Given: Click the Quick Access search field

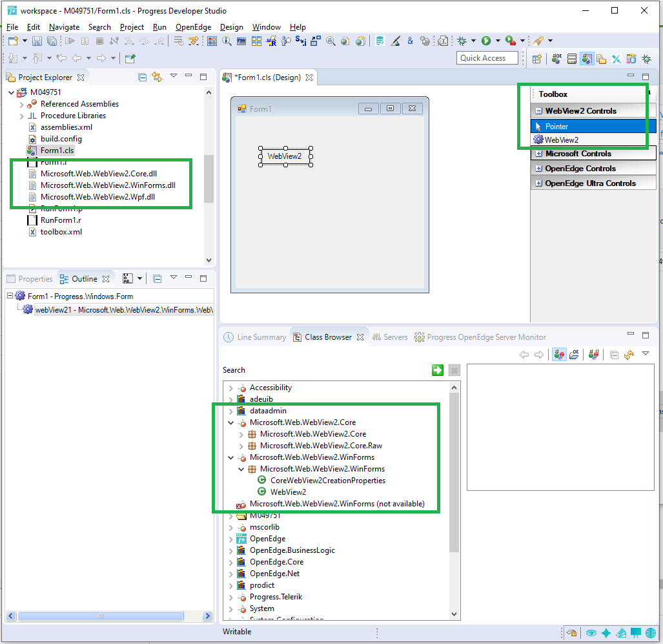Looking at the screenshot, I should coord(487,58).
